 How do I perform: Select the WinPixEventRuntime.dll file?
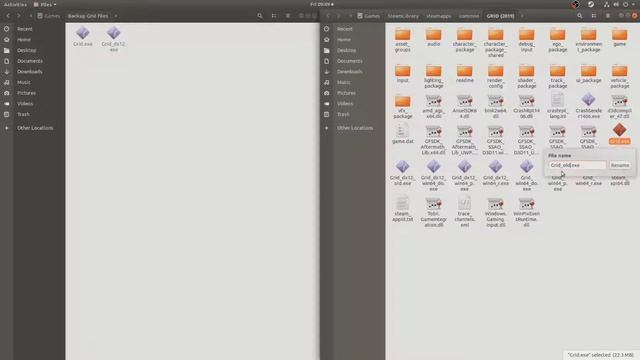(527, 212)
